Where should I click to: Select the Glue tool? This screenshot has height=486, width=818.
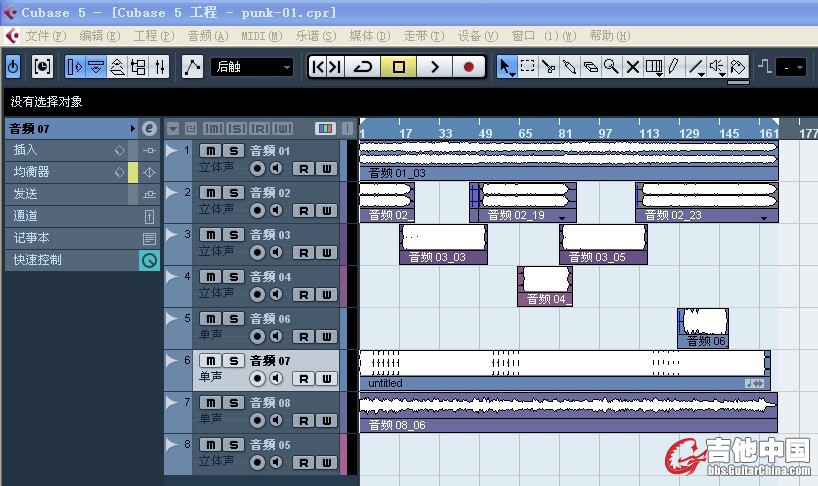click(x=569, y=67)
